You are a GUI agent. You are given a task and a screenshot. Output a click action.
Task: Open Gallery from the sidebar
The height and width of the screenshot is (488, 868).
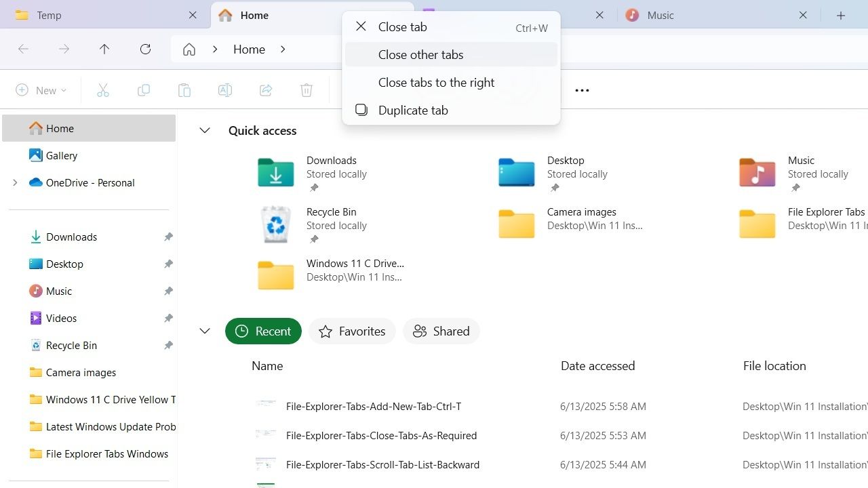click(x=62, y=155)
